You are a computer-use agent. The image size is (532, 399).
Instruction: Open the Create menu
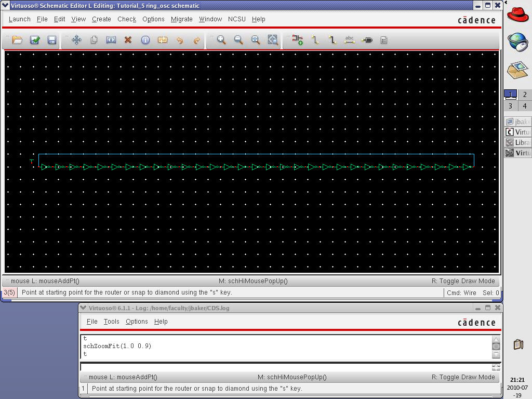point(101,19)
